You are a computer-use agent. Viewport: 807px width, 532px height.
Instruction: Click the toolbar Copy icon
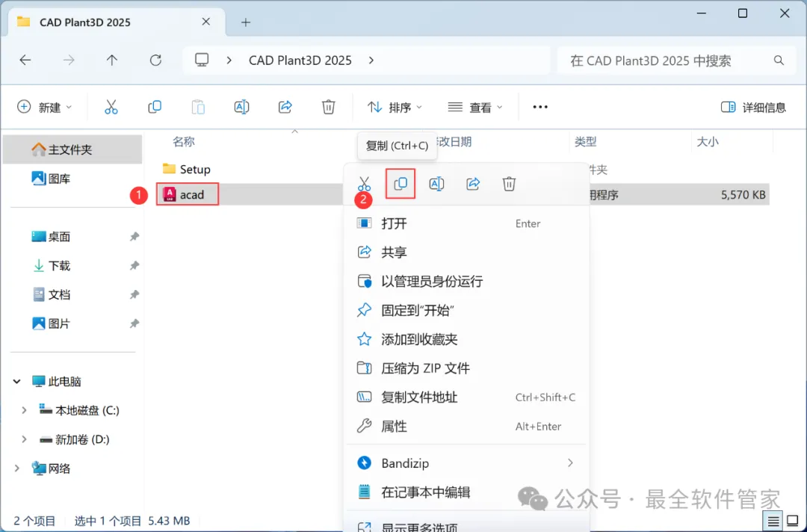(155, 107)
